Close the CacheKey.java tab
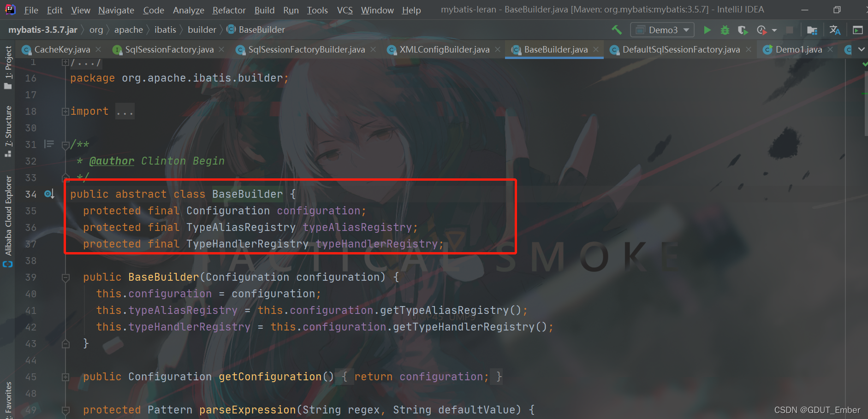The image size is (868, 419). 98,49
